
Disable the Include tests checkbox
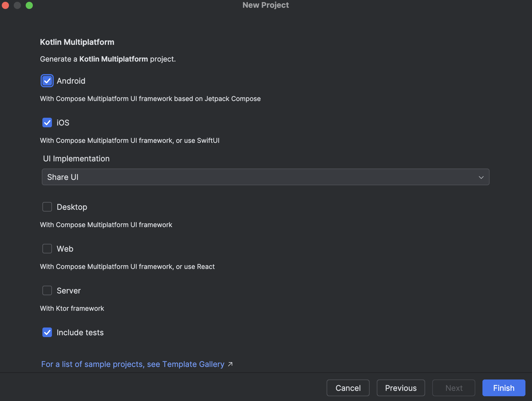point(47,332)
